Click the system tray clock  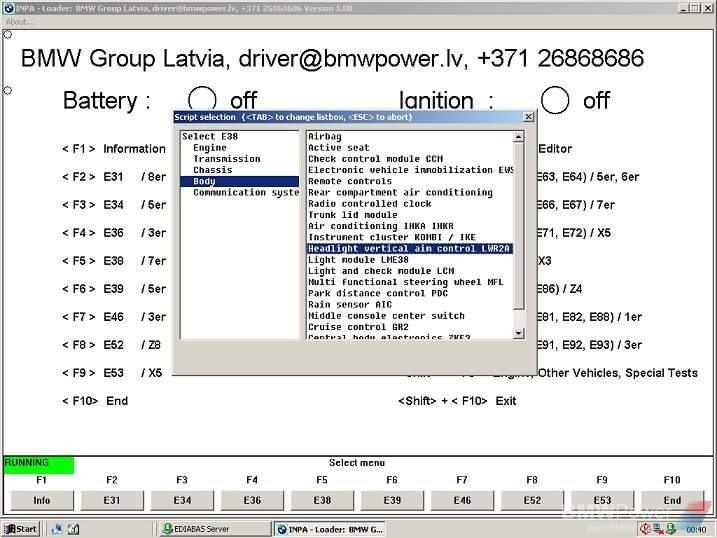[x=696, y=529]
